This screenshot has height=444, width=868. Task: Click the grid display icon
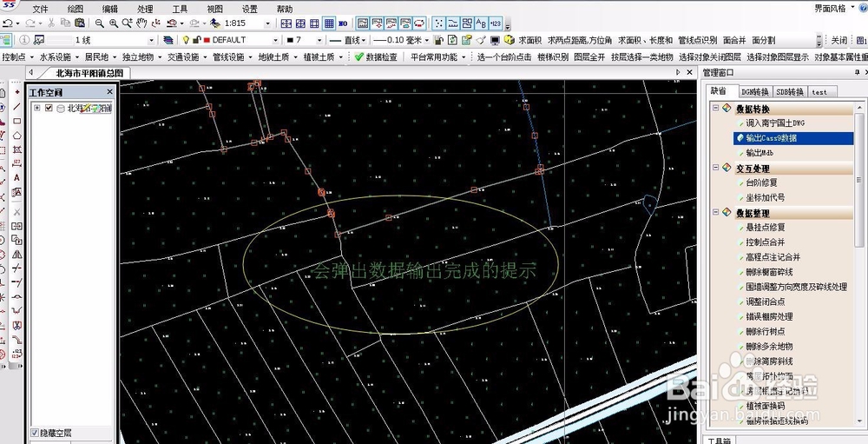tap(329, 23)
